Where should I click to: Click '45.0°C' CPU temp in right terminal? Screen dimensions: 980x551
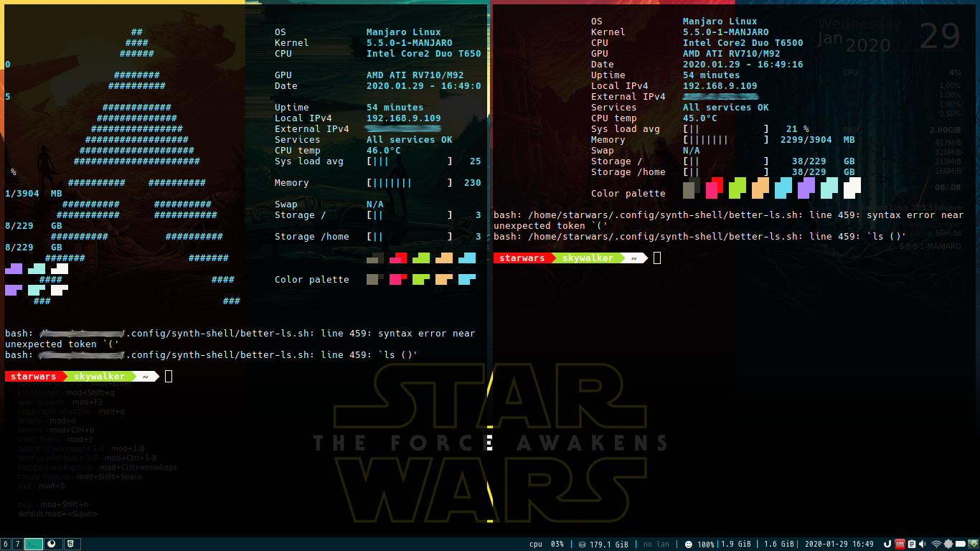700,118
